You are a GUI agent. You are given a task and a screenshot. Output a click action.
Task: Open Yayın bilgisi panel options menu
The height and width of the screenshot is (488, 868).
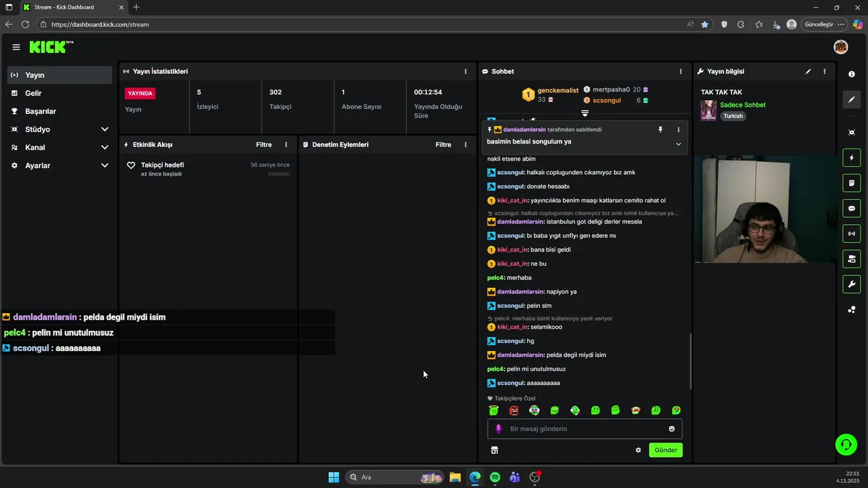pyautogui.click(x=825, y=71)
